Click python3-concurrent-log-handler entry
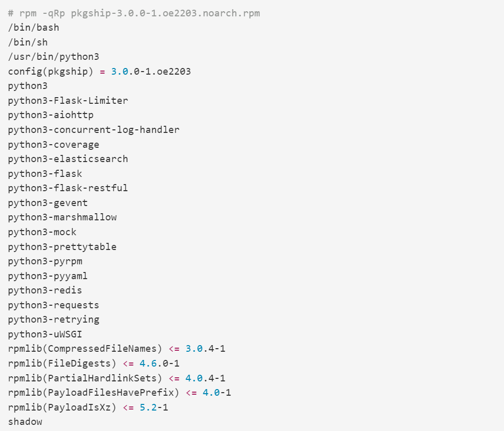504x431 pixels. point(94,129)
